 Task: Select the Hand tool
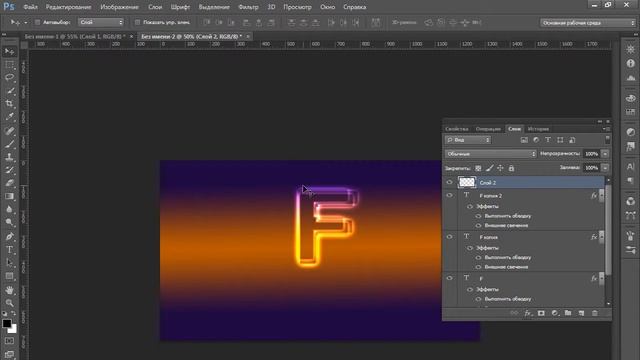click(9, 290)
